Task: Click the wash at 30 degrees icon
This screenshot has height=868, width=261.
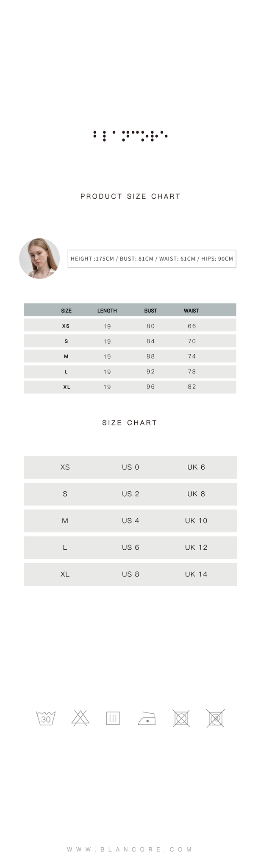Action: click(x=46, y=718)
